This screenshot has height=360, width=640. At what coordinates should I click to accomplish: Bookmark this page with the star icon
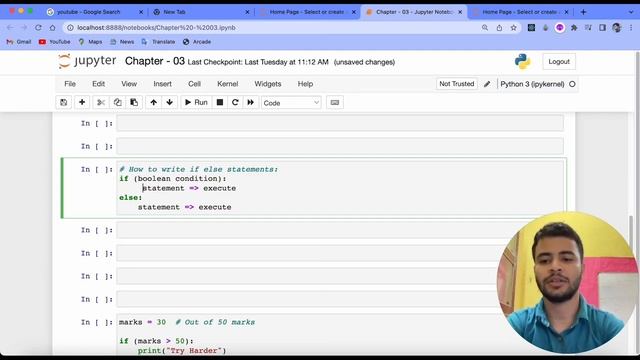[513, 28]
